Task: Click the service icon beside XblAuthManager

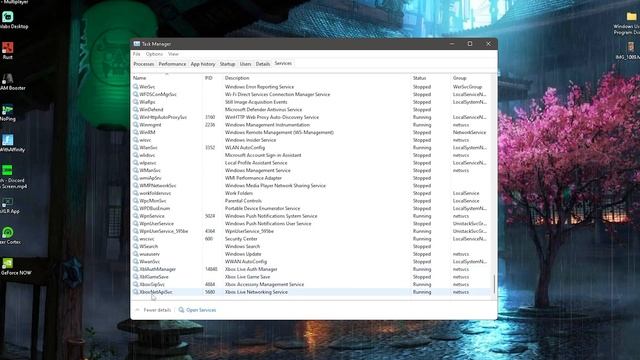Action: click(x=136, y=269)
